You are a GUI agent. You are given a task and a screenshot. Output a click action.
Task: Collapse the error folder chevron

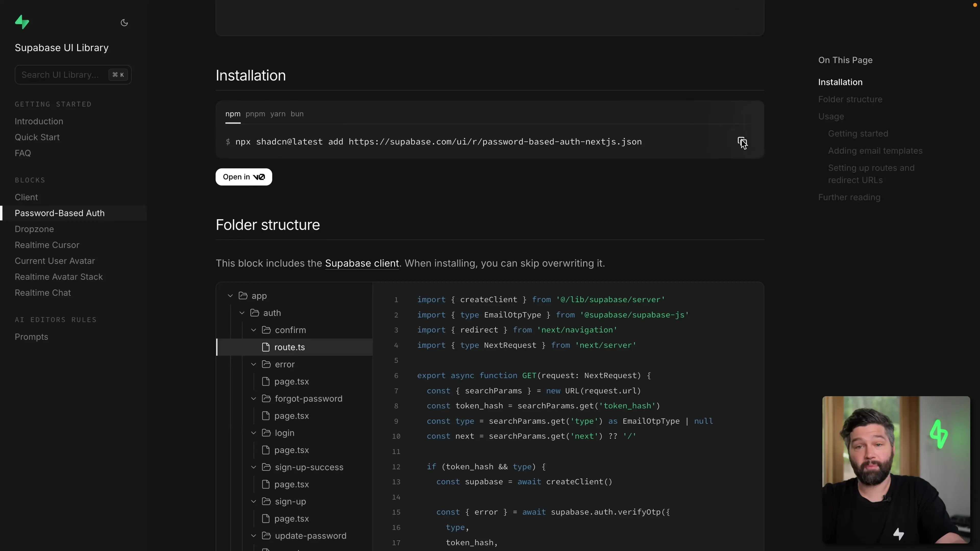click(x=253, y=364)
